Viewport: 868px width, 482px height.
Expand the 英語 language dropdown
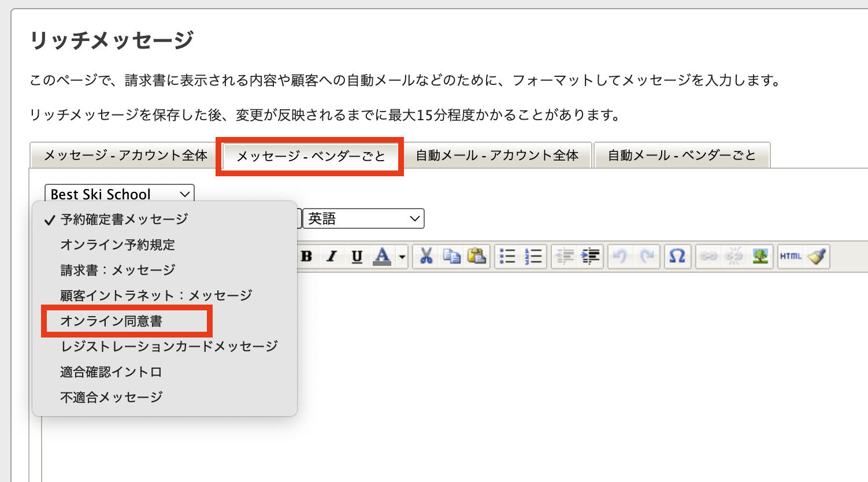[363, 218]
